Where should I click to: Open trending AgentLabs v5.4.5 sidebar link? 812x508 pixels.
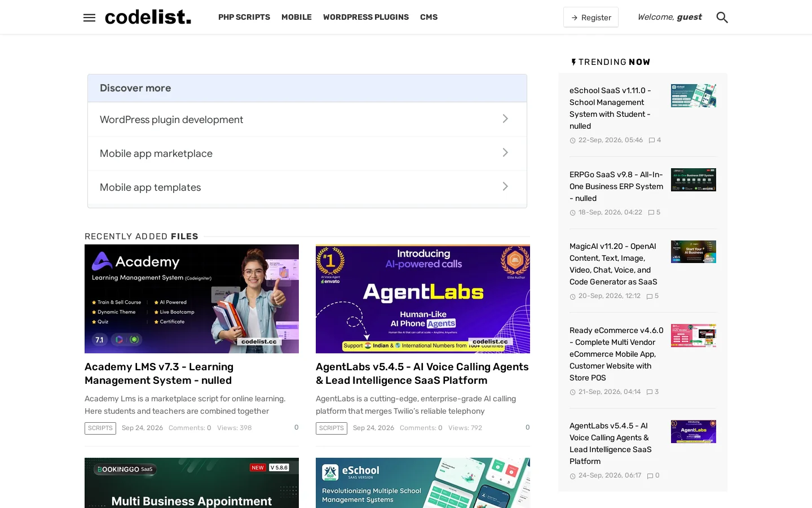pyautogui.click(x=611, y=444)
